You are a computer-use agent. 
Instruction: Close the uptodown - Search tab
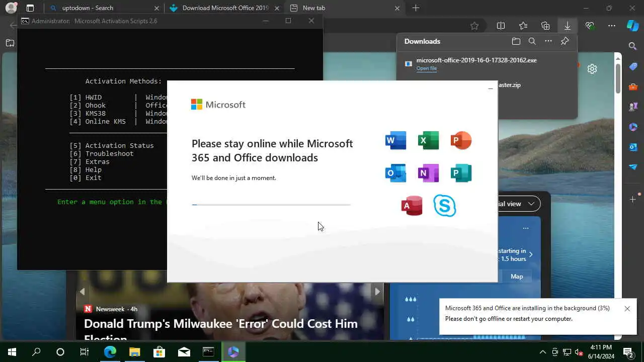156,8
